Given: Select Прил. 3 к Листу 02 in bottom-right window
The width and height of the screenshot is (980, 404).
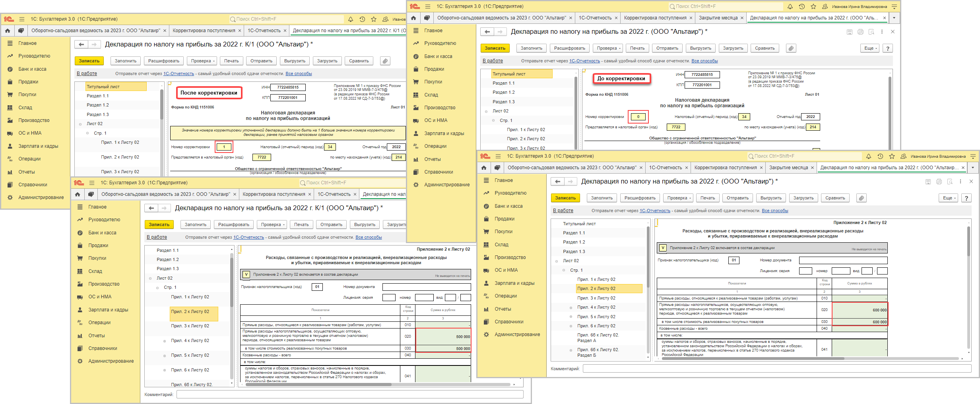Looking at the screenshot, I should [596, 298].
